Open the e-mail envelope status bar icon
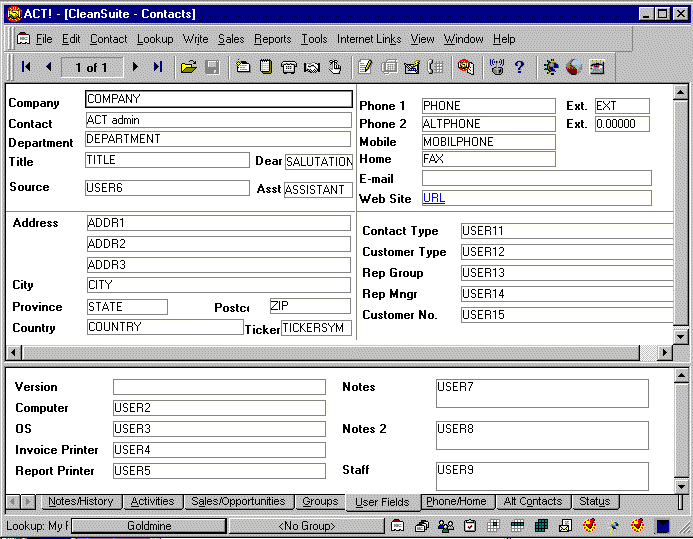 565,526
